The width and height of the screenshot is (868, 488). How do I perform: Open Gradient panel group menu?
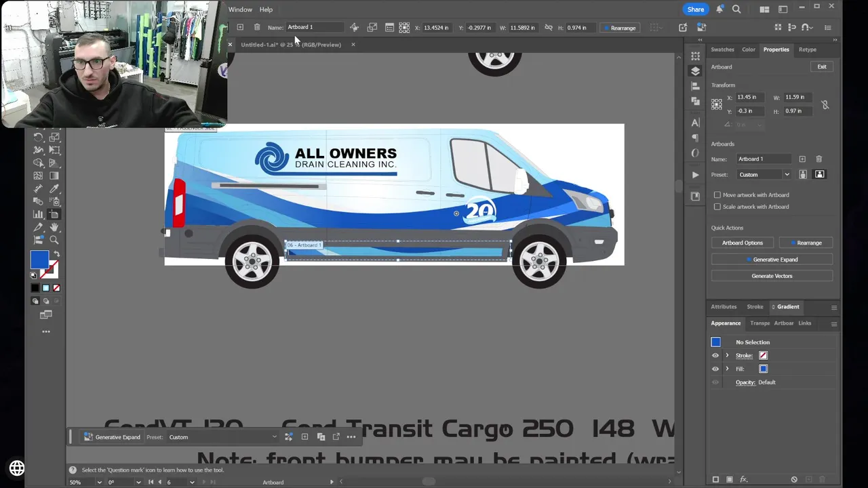833,307
